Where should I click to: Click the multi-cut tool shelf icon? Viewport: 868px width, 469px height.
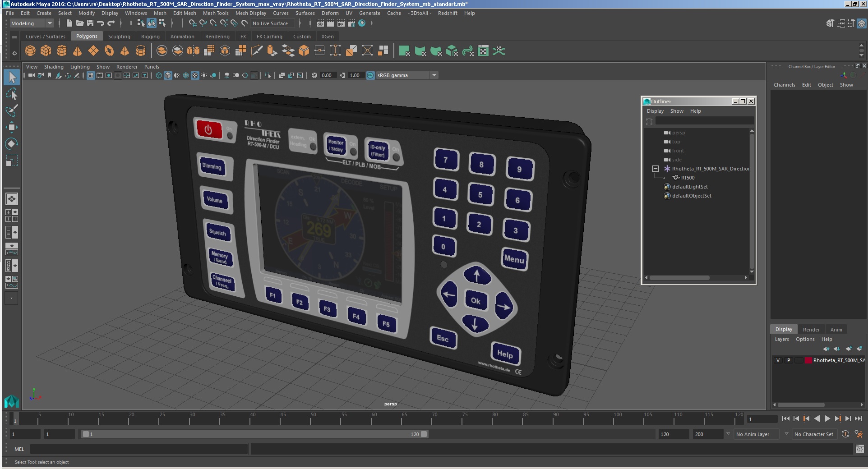[257, 51]
